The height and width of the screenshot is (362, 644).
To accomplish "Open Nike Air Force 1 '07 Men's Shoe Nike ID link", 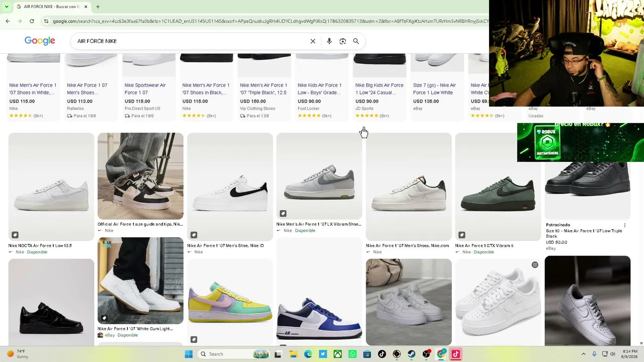I will [x=225, y=246].
